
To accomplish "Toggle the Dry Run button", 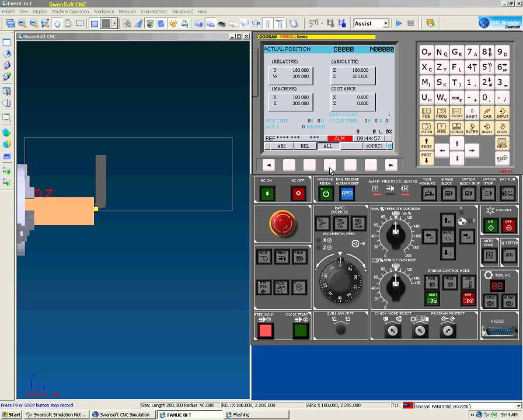I will 508,193.
